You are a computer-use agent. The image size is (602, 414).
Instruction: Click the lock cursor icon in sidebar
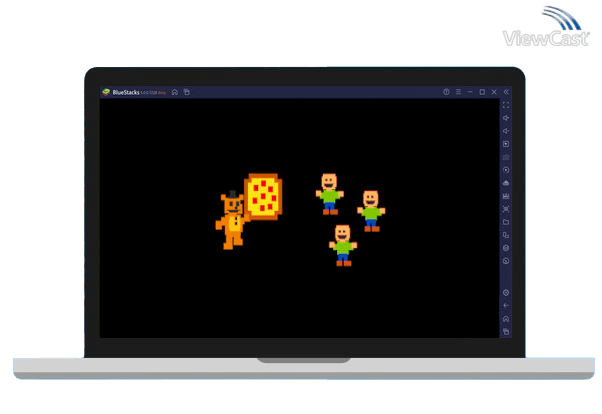pyautogui.click(x=506, y=144)
